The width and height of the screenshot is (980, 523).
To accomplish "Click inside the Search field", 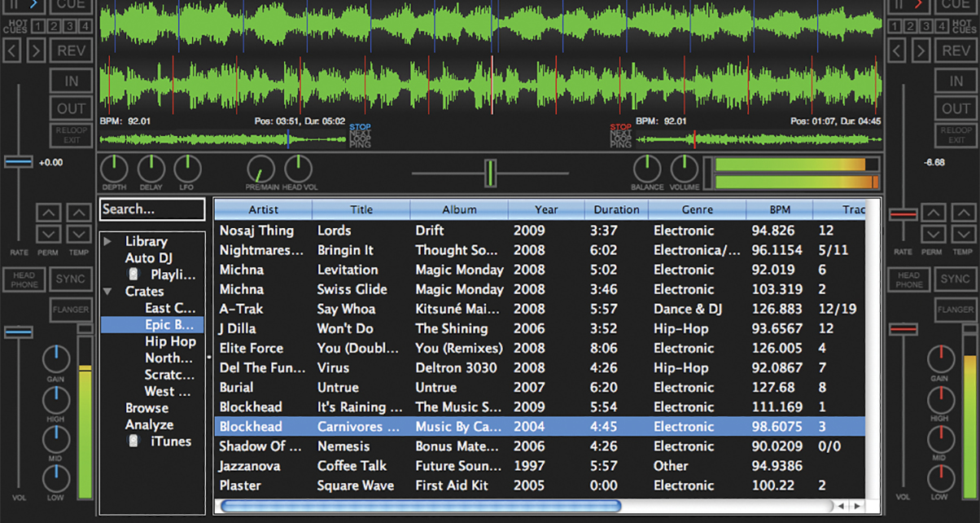I will 151,209.
